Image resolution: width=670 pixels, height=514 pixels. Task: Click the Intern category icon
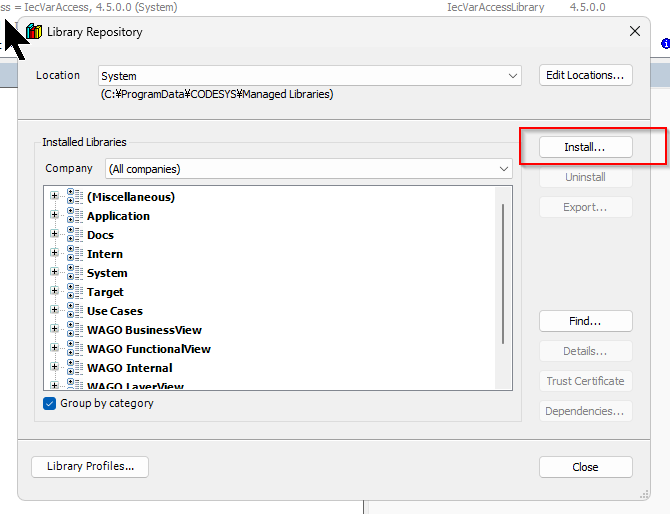coord(75,253)
